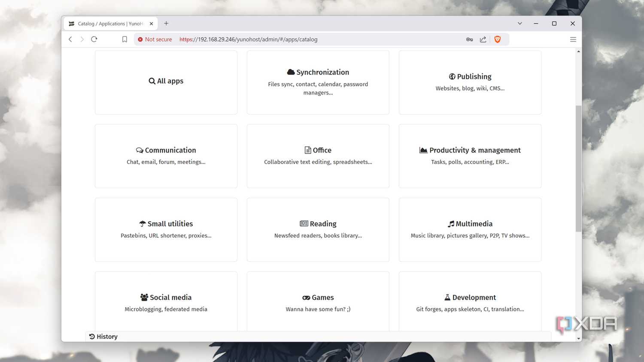Click the document icon beside Office
Screen dimensions: 644x362
[308, 150]
